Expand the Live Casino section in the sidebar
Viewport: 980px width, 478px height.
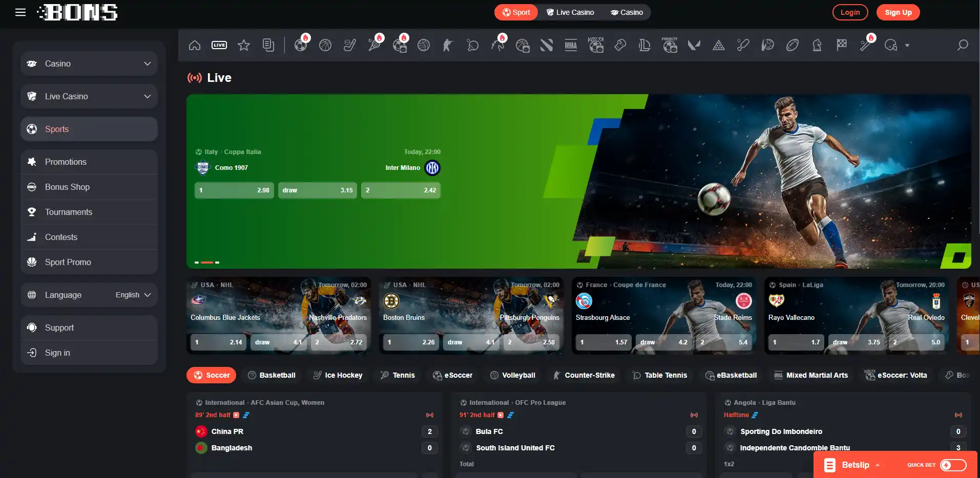[89, 96]
